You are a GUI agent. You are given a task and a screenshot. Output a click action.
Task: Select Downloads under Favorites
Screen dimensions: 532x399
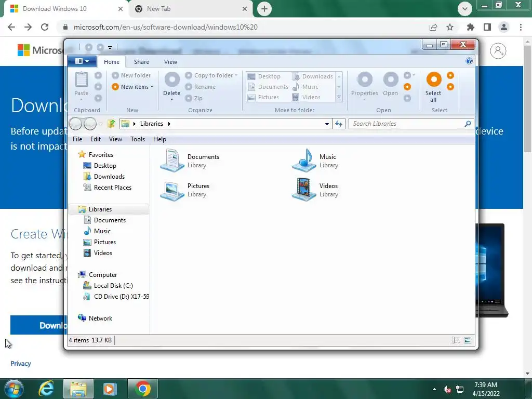tap(104, 177)
